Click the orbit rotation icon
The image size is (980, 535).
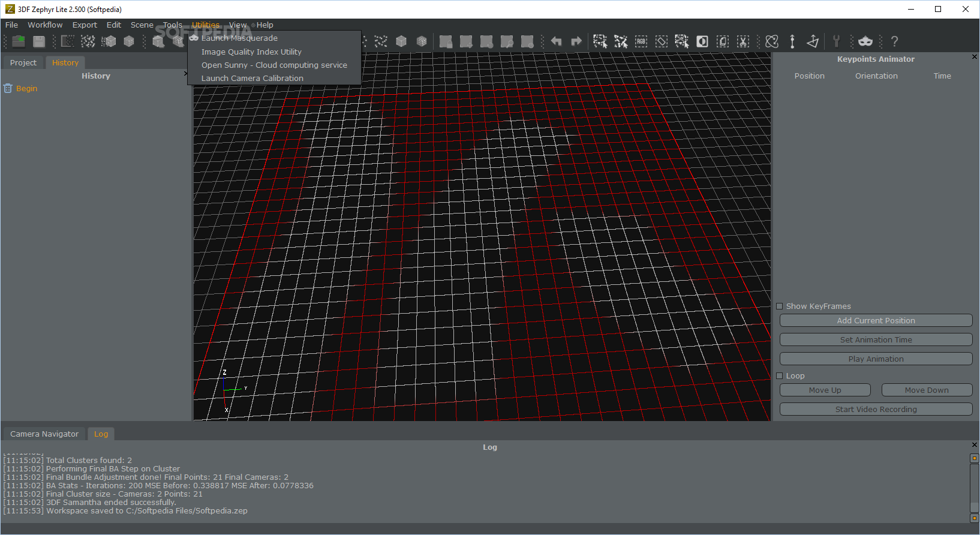772,41
